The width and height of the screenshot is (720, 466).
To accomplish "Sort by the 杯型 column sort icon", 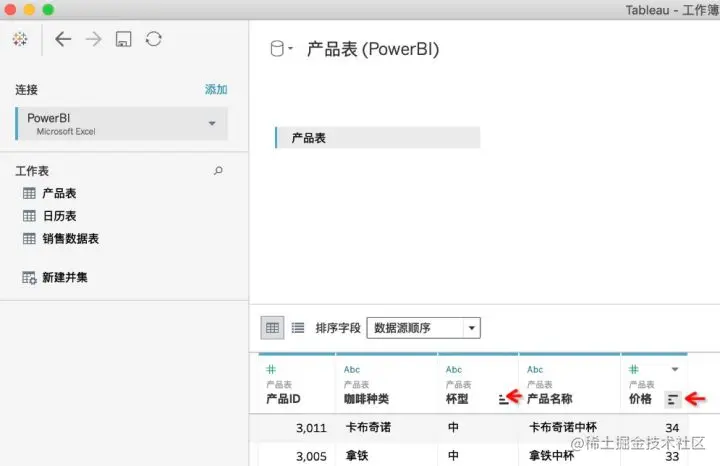I will click(x=503, y=400).
